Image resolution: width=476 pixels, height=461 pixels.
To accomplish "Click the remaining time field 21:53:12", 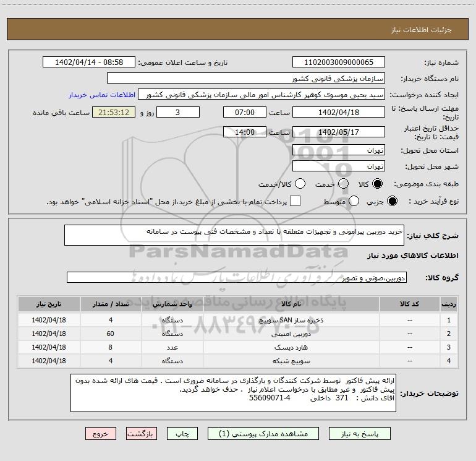I will (114, 112).
